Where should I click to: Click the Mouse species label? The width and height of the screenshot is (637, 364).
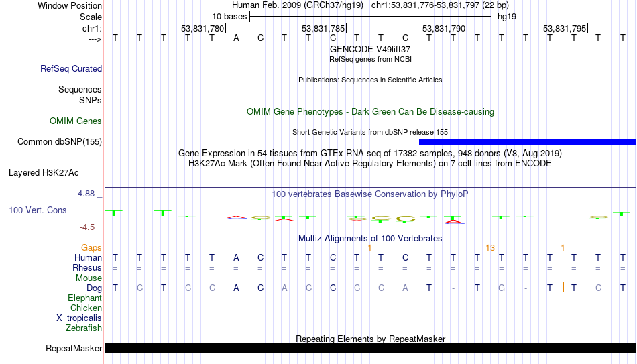(x=89, y=278)
